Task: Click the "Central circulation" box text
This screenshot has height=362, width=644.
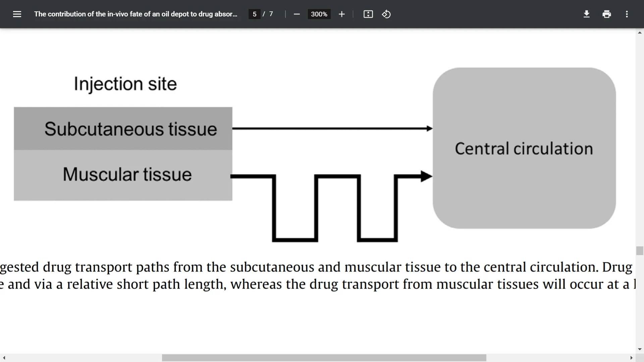Action: 524,148
